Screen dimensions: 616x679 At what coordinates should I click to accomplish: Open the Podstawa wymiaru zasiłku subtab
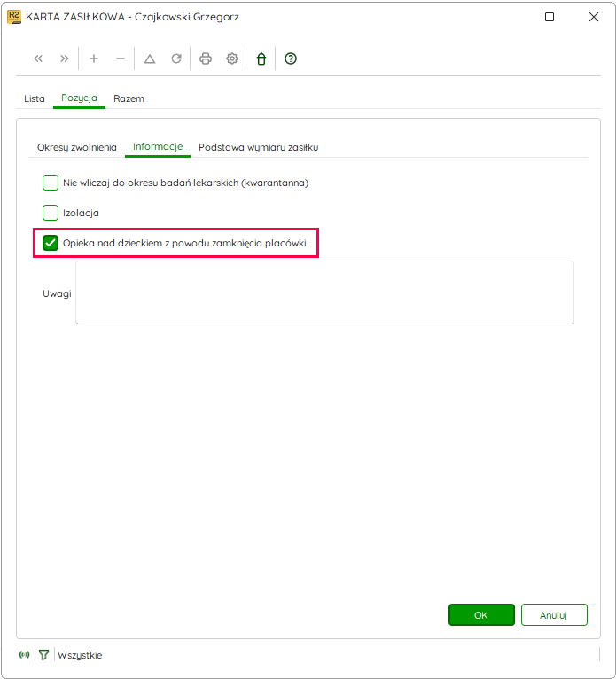(x=259, y=148)
